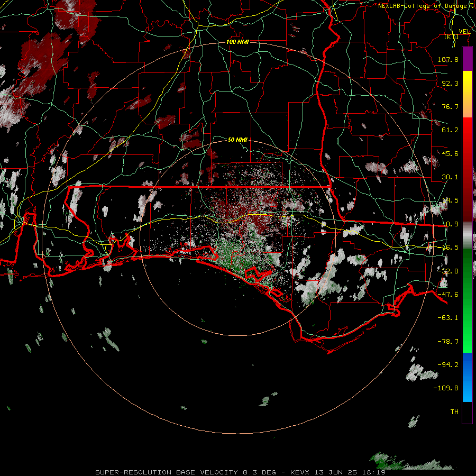Click the -47.6 velocity scale value

point(448,295)
